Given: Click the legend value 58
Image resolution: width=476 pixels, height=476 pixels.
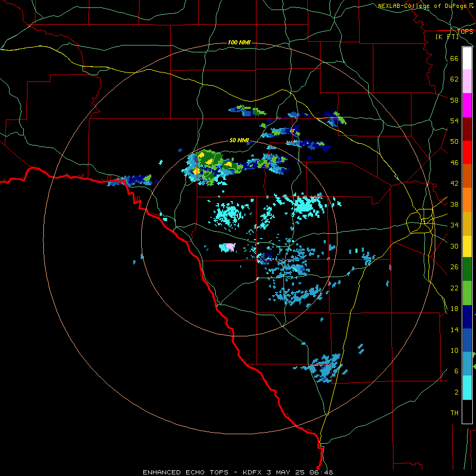Looking at the screenshot, I should tap(454, 100).
